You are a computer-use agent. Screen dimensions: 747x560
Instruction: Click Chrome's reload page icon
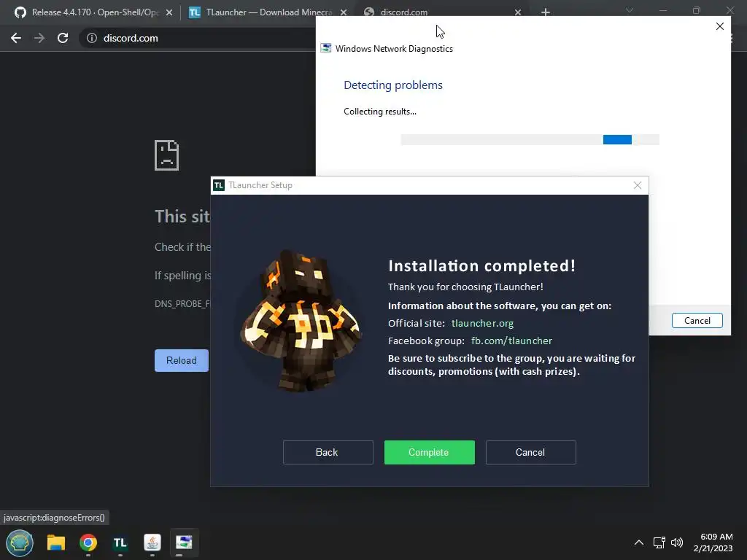(x=63, y=38)
